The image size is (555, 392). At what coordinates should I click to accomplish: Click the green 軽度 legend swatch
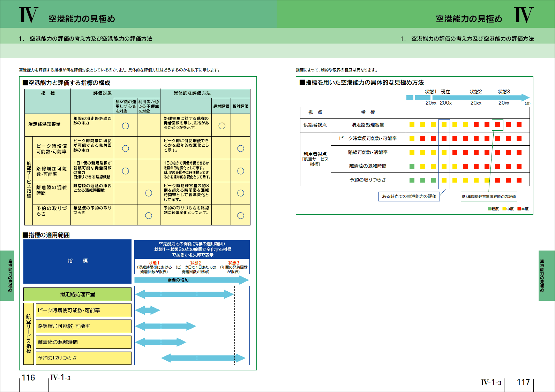[x=489, y=209]
